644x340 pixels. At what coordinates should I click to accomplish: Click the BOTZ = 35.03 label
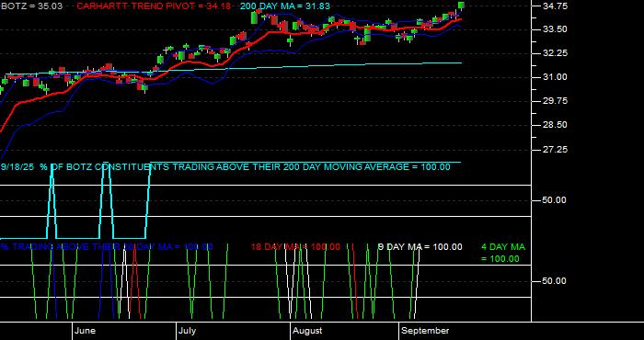point(31,6)
